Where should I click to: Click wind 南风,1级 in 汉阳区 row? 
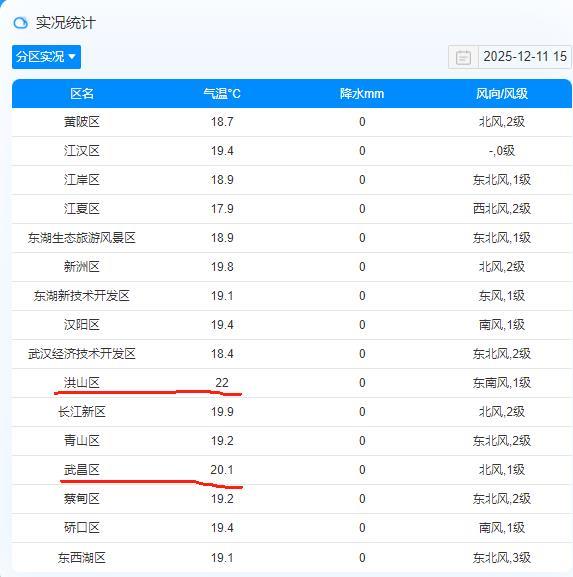[x=502, y=325]
